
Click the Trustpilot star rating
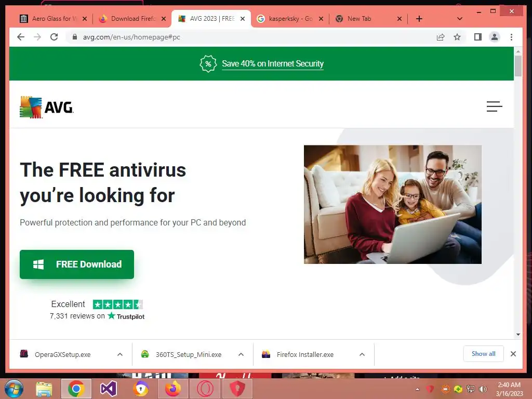118,304
